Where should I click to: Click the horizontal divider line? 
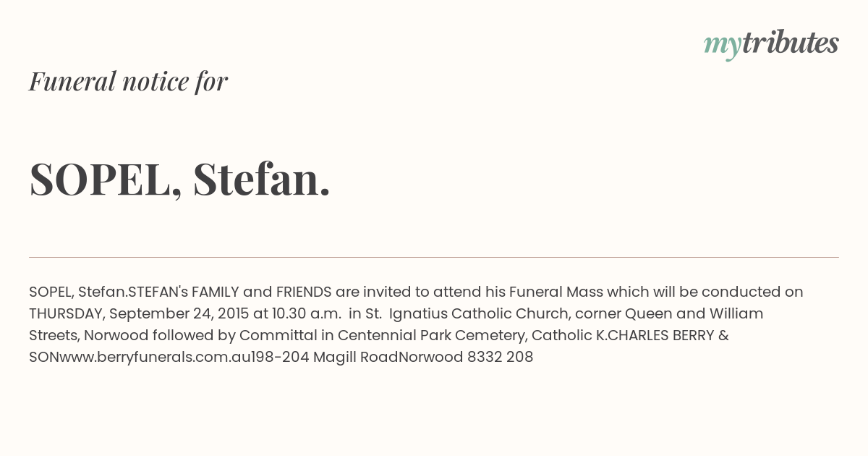point(434,257)
